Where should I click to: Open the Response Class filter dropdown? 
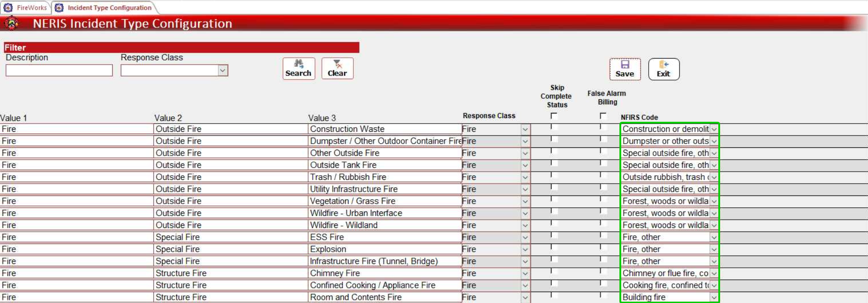[222, 70]
